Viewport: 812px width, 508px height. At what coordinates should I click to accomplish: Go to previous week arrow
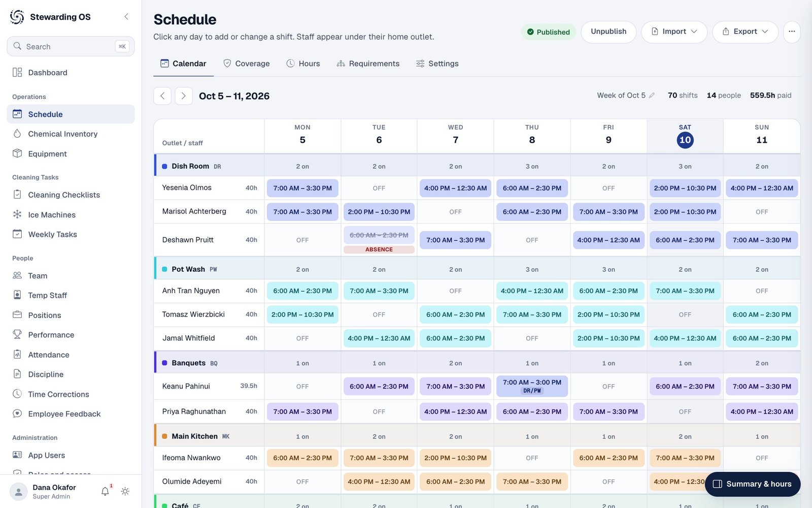click(162, 96)
